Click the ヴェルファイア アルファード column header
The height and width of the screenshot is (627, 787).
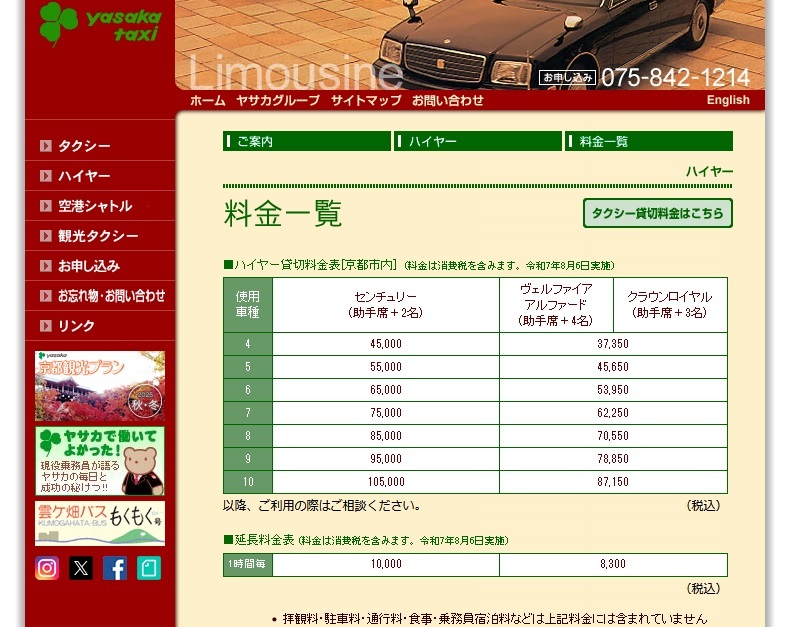pos(556,305)
